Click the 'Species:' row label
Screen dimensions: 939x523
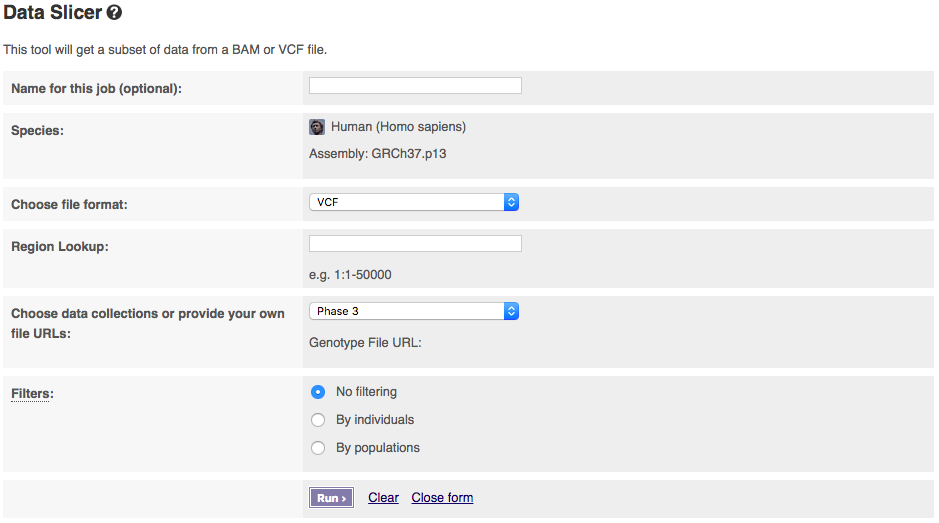pyautogui.click(x=37, y=131)
